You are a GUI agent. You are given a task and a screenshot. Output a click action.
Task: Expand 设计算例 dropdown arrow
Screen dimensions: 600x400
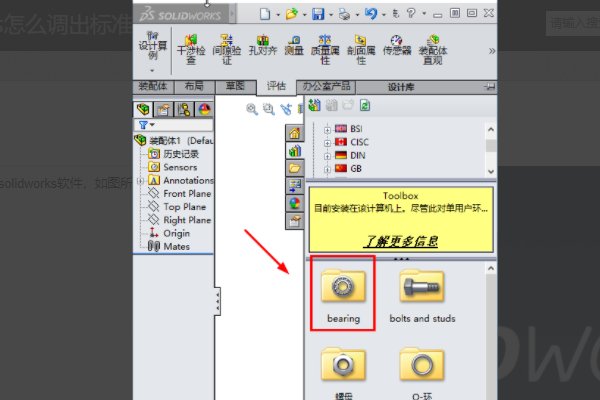click(x=152, y=70)
